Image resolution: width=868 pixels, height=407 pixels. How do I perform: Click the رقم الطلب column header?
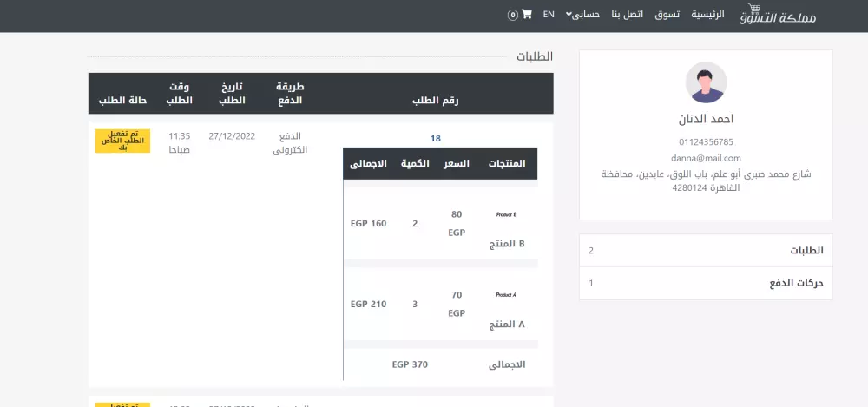tap(436, 101)
